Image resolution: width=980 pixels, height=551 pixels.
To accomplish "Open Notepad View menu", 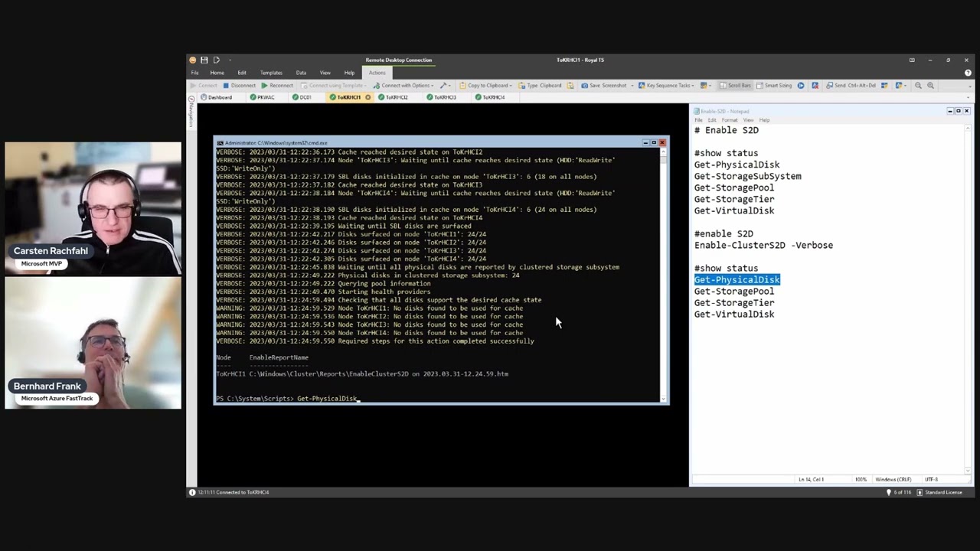I will 749,120.
